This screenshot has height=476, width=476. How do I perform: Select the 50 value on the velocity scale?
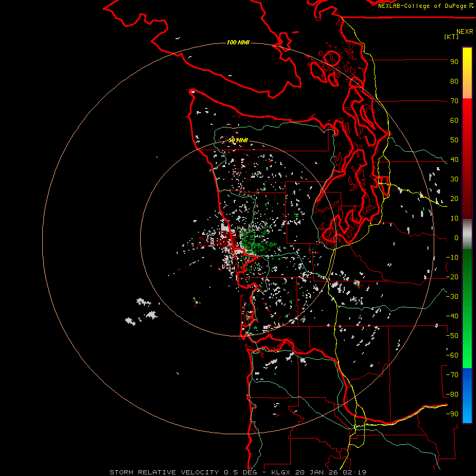[x=454, y=140]
